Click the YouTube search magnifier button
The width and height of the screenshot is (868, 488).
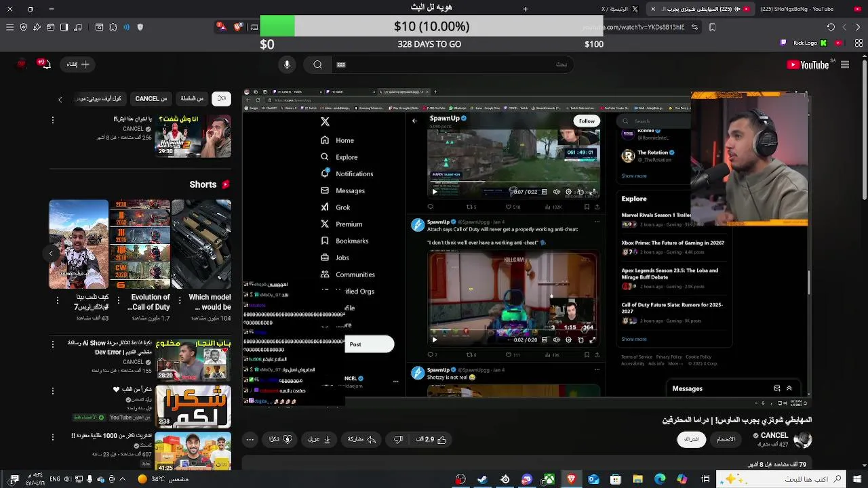[317, 64]
